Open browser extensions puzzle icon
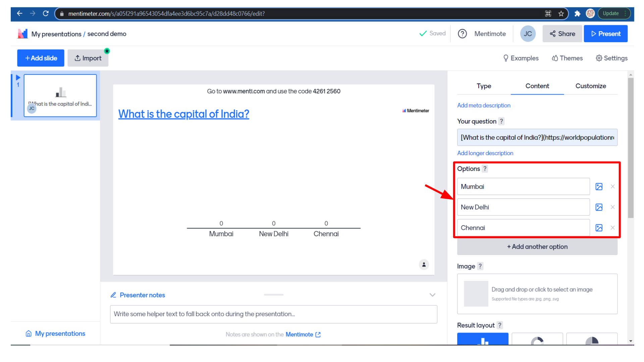Screen dimensions: 644x362 tap(577, 14)
